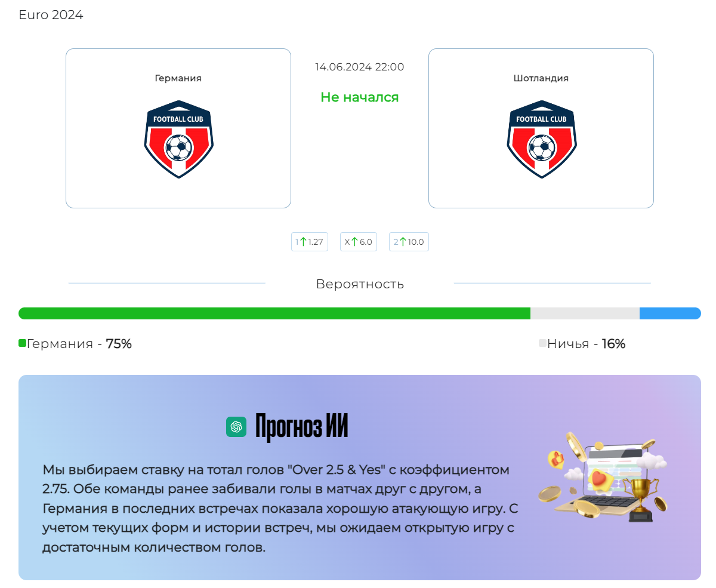Click green arrow in the X 6.0 odds

(354, 242)
